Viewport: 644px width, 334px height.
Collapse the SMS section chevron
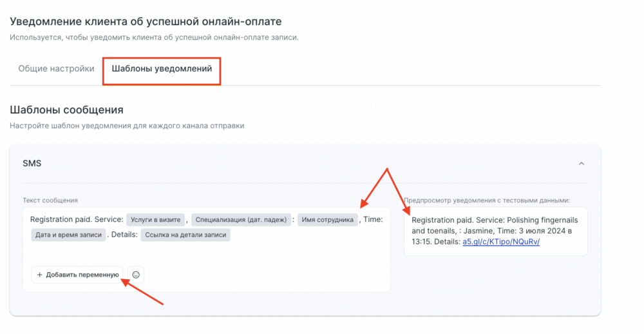pos(582,164)
